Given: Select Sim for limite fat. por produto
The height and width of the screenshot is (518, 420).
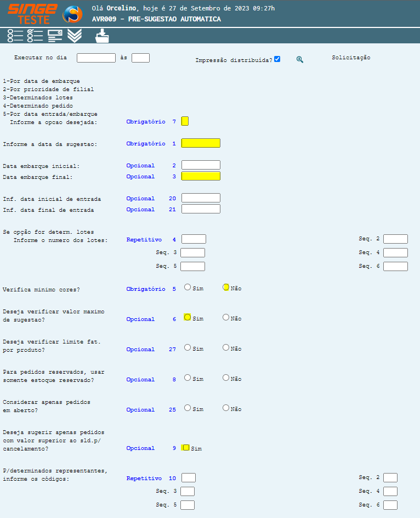Looking at the screenshot, I should tap(188, 347).
